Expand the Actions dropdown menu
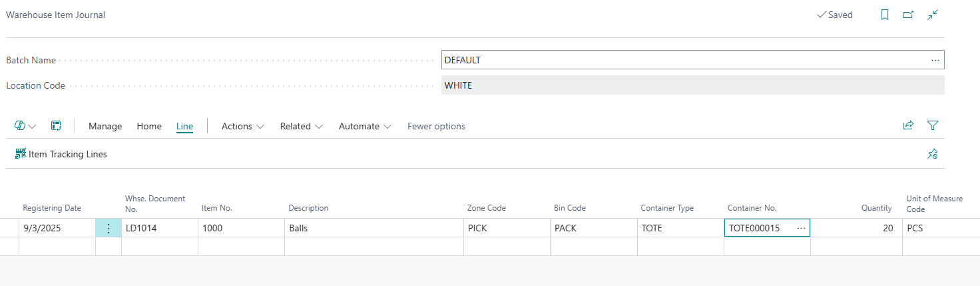980x286 pixels. pyautogui.click(x=243, y=126)
